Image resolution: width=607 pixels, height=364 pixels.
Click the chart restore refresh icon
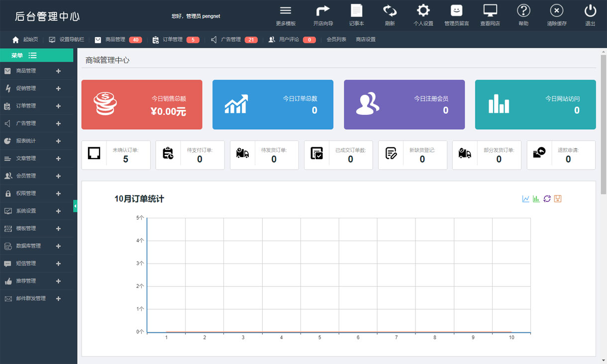(547, 199)
